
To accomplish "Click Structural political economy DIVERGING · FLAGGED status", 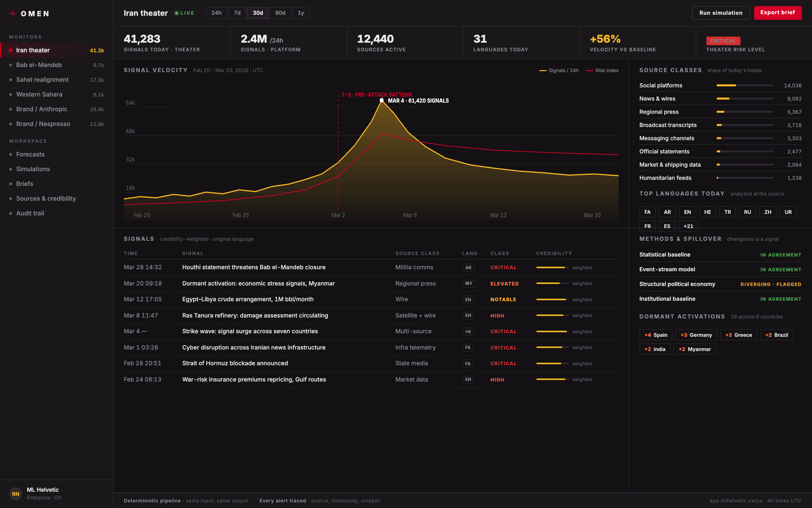I will click(771, 284).
